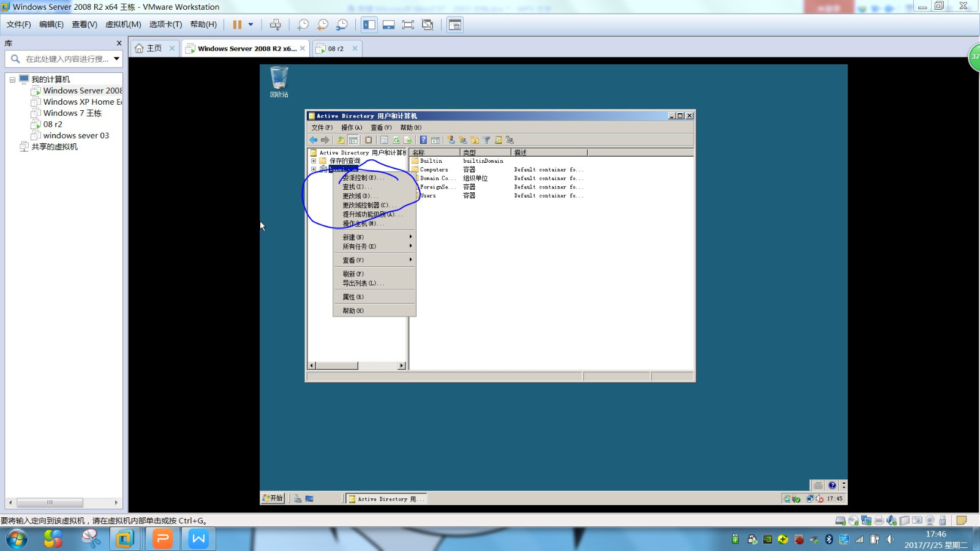980x551 pixels.
Task: Click Active Directory guest taskbar button
Action: [x=386, y=499]
